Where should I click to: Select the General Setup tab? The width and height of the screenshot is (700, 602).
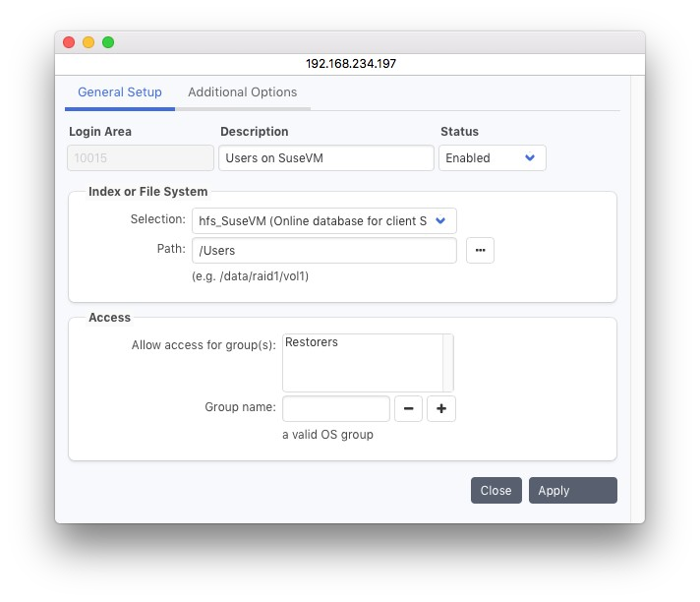tap(120, 92)
